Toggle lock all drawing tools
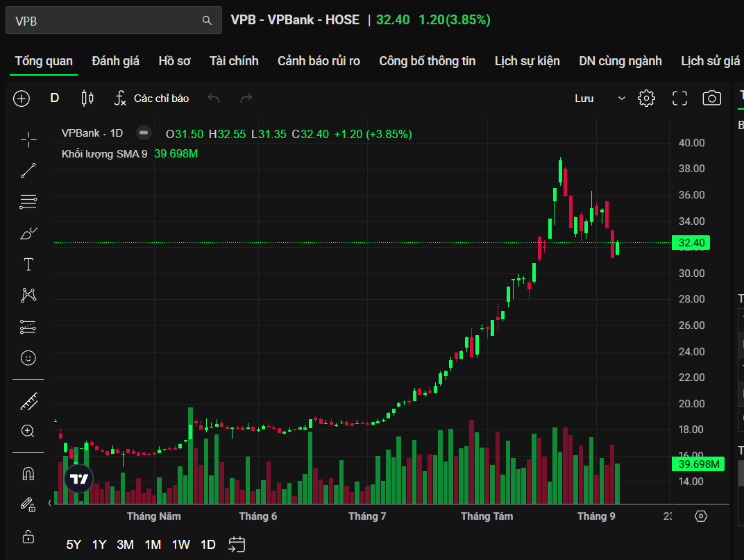 point(28,536)
